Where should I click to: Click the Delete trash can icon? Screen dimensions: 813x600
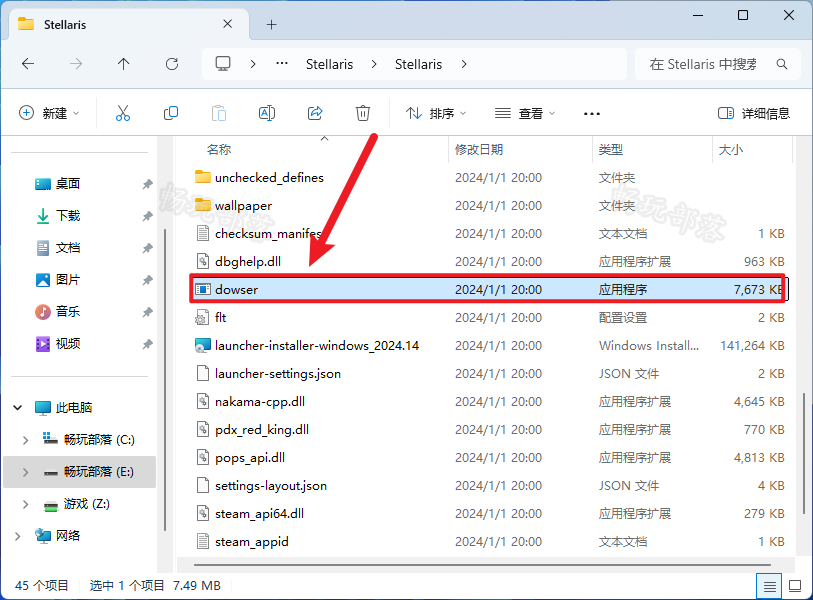coord(362,113)
